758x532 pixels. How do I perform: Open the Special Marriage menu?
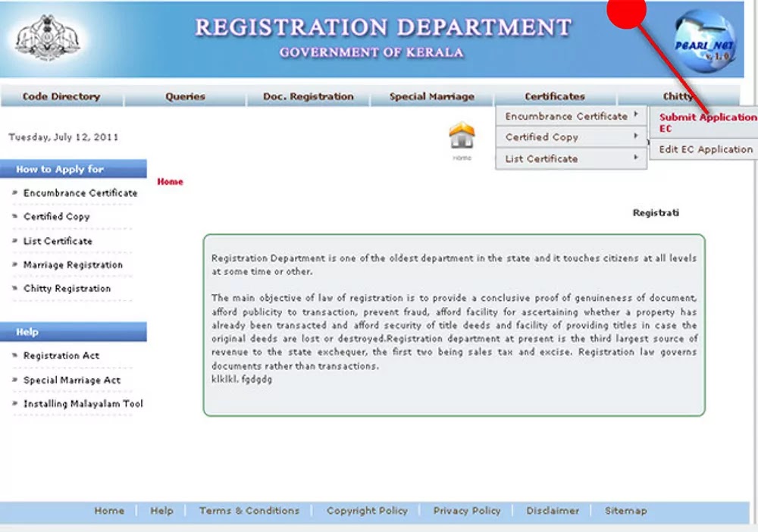(431, 96)
